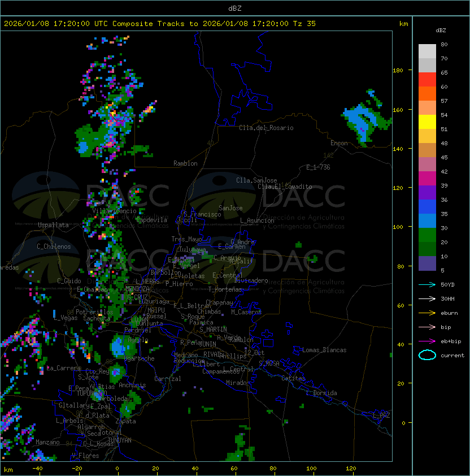
Task: Click the 'Anchoris' label
Action: (132, 385)
